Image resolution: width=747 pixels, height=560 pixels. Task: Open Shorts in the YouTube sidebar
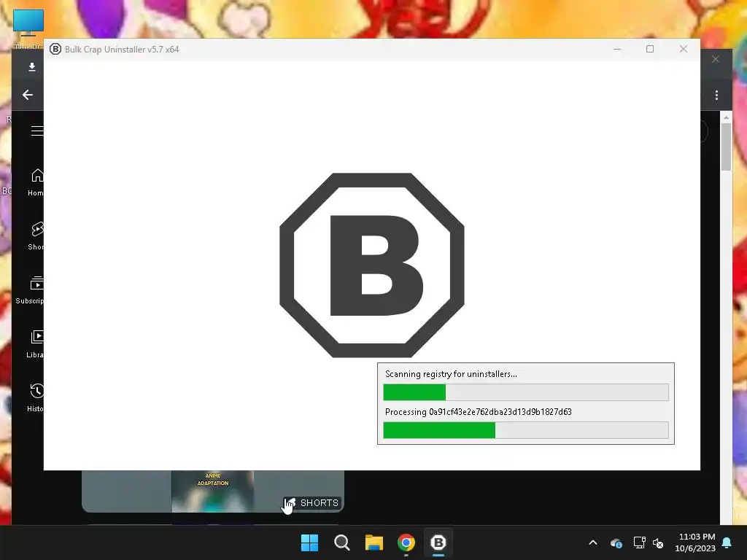point(36,236)
